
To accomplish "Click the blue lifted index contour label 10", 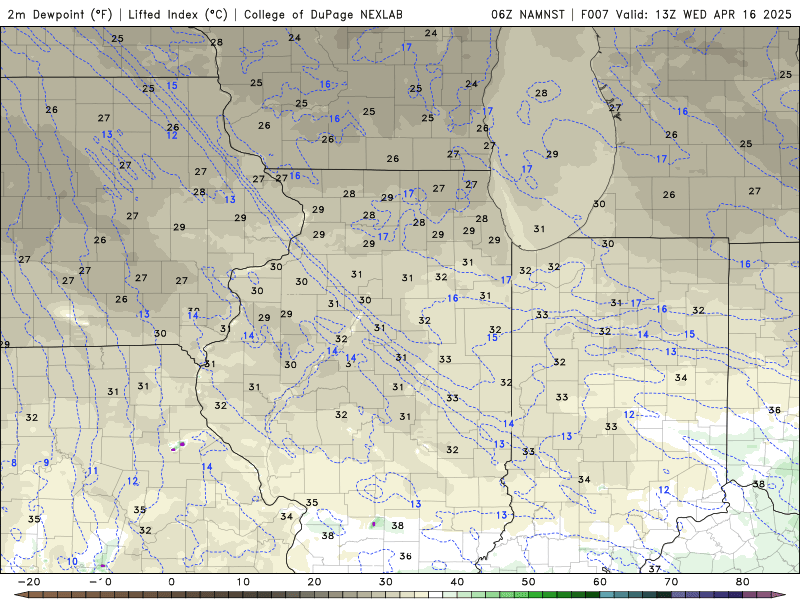I will tap(72, 562).
